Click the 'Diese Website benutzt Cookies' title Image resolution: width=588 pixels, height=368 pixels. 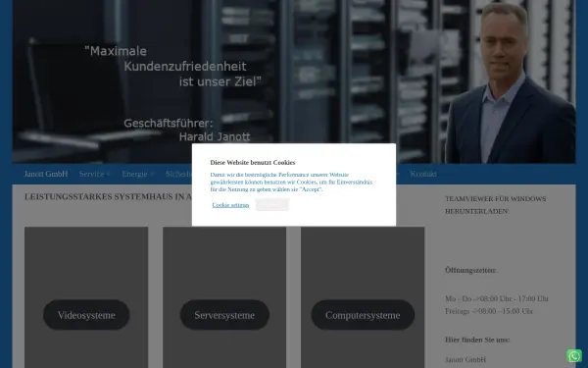tap(253, 163)
